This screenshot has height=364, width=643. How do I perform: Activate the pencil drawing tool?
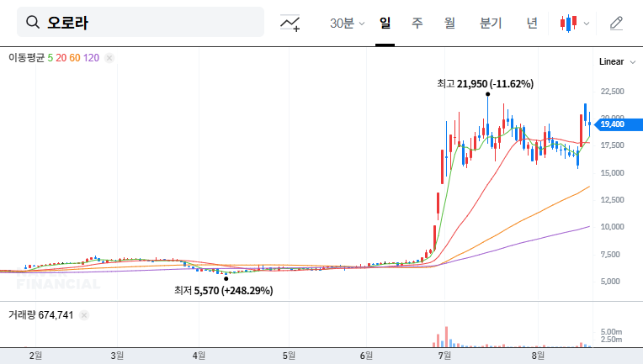(x=616, y=24)
